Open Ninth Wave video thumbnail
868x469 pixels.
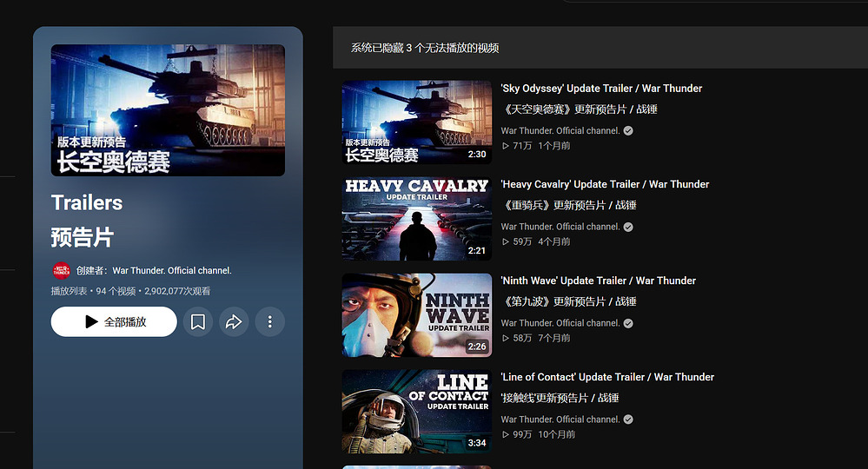pos(417,314)
